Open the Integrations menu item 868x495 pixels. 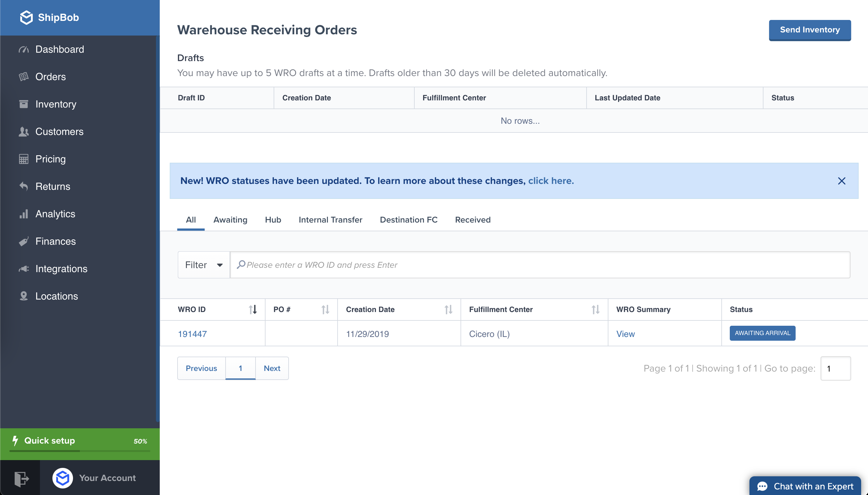click(x=61, y=269)
